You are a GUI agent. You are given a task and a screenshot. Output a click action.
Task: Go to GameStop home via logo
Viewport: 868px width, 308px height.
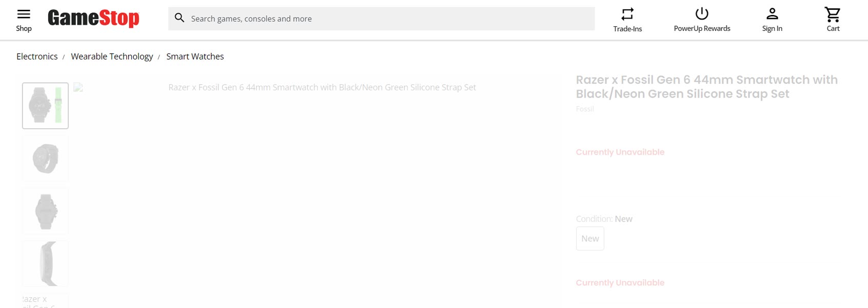click(x=93, y=18)
